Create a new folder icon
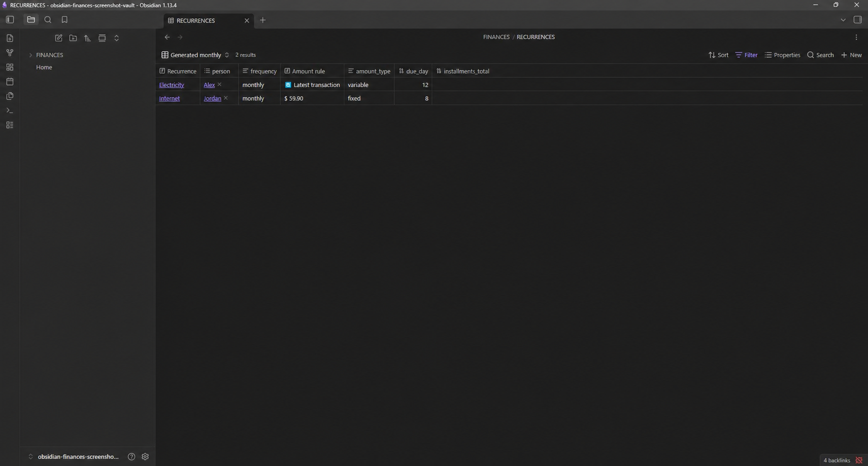868x466 pixels. pyautogui.click(x=73, y=38)
